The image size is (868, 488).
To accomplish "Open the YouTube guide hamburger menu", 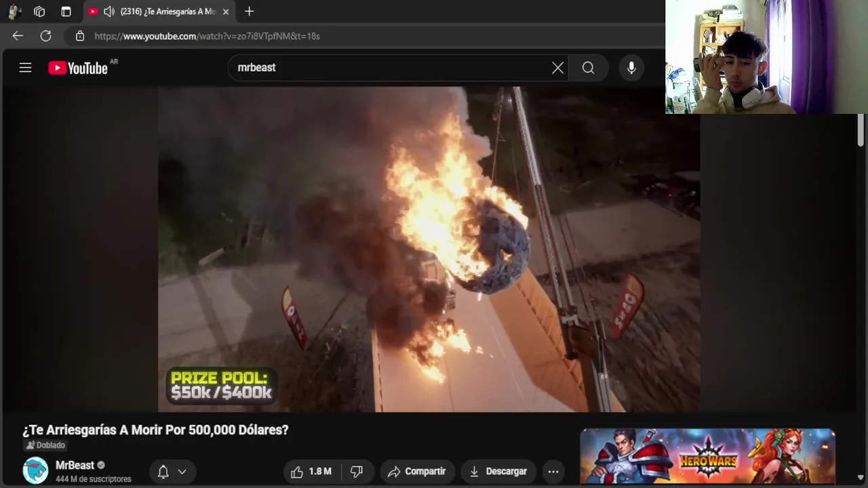I will pyautogui.click(x=25, y=68).
